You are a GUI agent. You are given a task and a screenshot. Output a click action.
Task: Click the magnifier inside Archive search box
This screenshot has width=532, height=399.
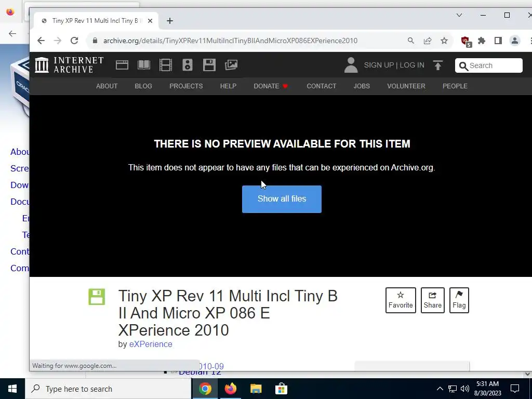coord(463,66)
